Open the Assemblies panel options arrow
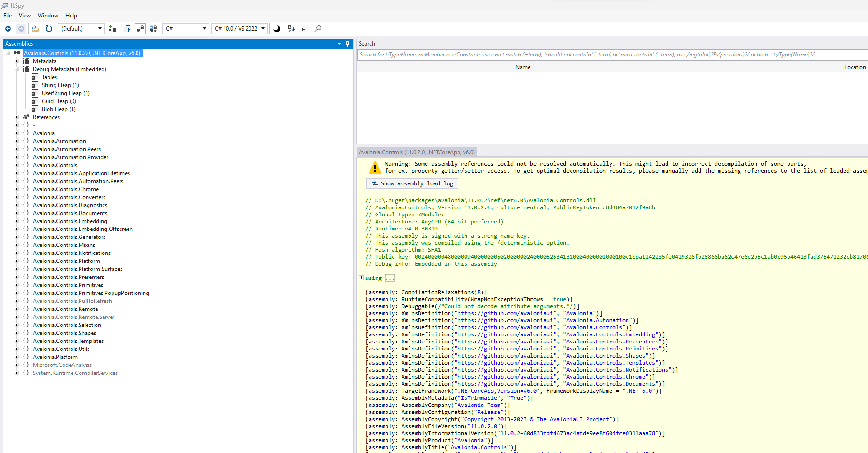Screen dimensions: 868x453 339,44
